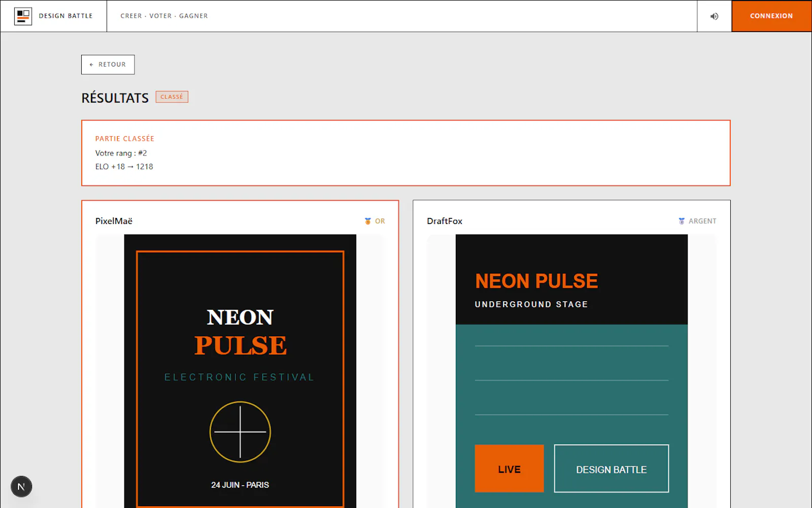Click the outlined DESIGN BATTLE box in DraftFox's poster
The height and width of the screenshot is (508, 812).
pyautogui.click(x=612, y=468)
